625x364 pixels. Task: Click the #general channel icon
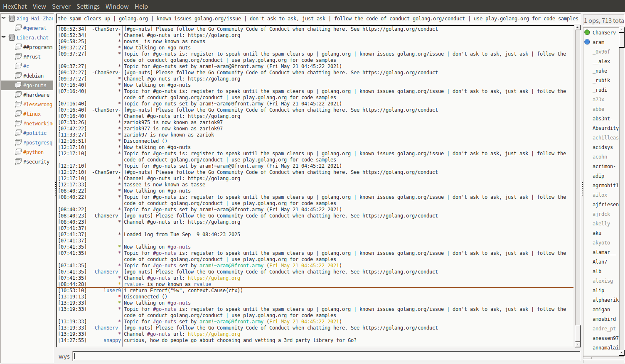[x=18, y=28]
